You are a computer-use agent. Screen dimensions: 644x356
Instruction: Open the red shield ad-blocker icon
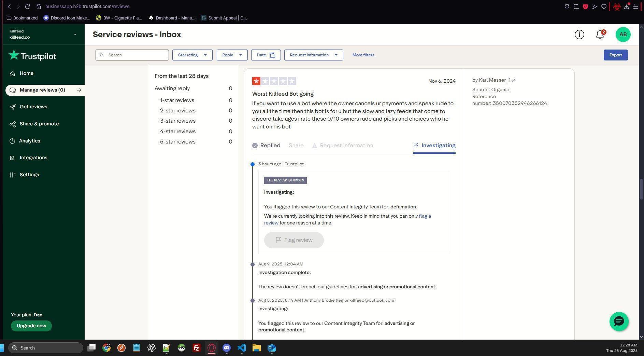tap(585, 6)
